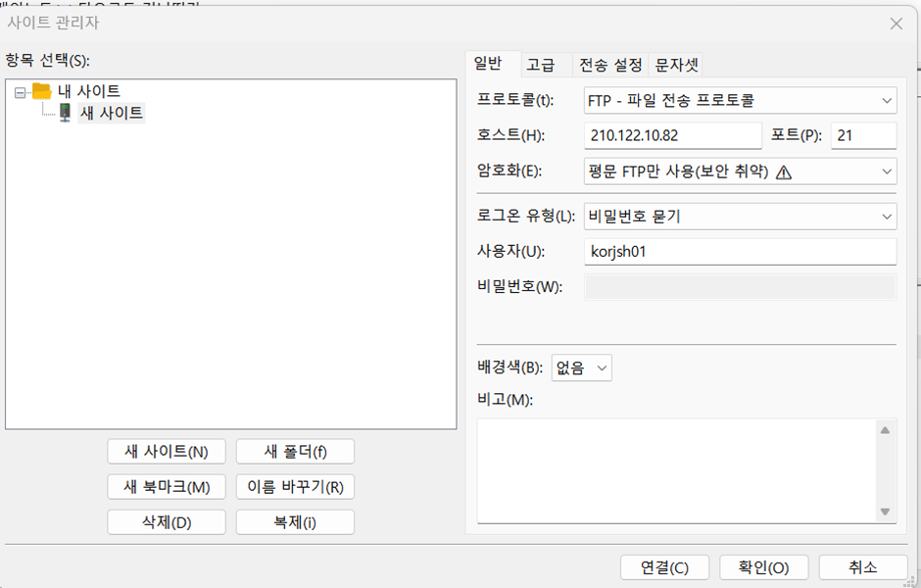Select 새 사이트 entry in tree

point(112,113)
